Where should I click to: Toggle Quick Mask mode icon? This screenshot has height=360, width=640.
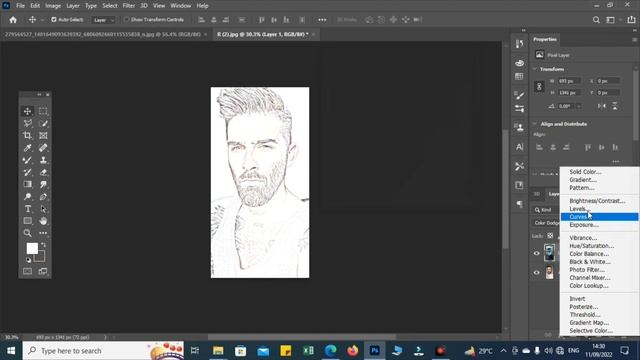coord(27,271)
